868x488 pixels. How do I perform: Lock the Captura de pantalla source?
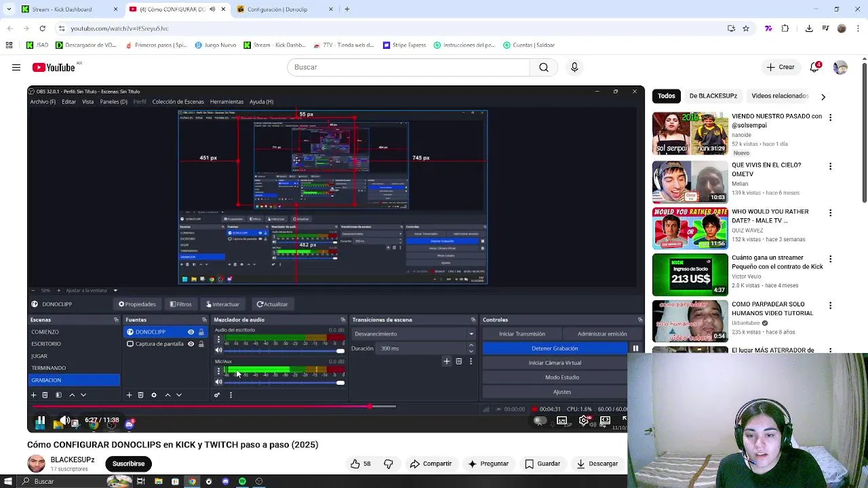[x=201, y=344]
